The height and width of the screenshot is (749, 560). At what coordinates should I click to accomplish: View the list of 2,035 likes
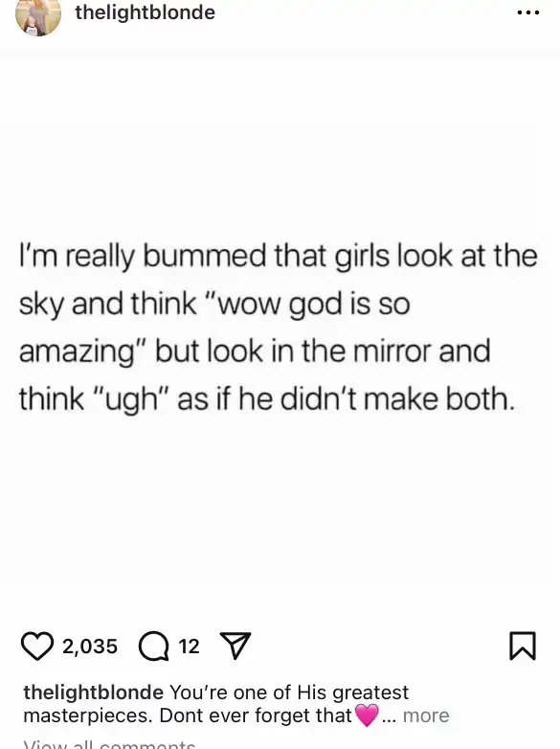(90, 647)
